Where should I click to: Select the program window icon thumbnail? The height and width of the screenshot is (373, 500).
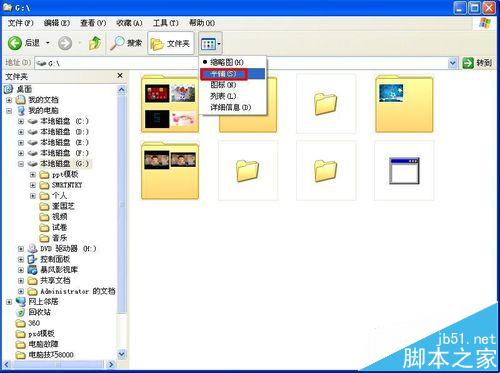pos(404,171)
